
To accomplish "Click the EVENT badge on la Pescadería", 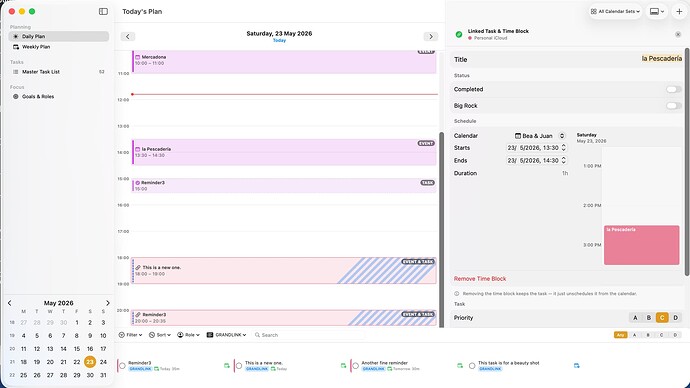I will (426, 143).
